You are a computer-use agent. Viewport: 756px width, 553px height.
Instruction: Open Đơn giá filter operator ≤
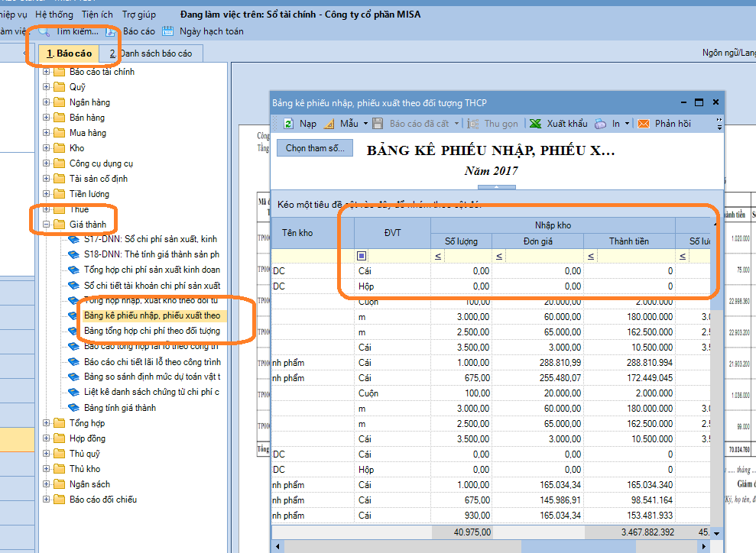tap(499, 257)
